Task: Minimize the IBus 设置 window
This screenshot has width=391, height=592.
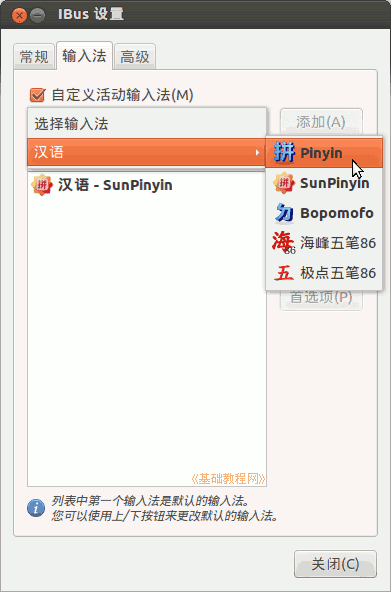Action: click(37, 15)
